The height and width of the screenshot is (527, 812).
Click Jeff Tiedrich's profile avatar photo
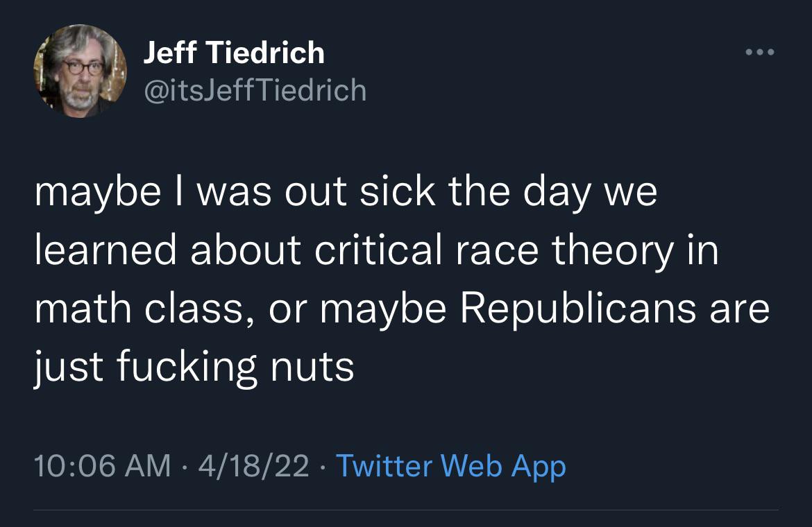pyautogui.click(x=81, y=71)
